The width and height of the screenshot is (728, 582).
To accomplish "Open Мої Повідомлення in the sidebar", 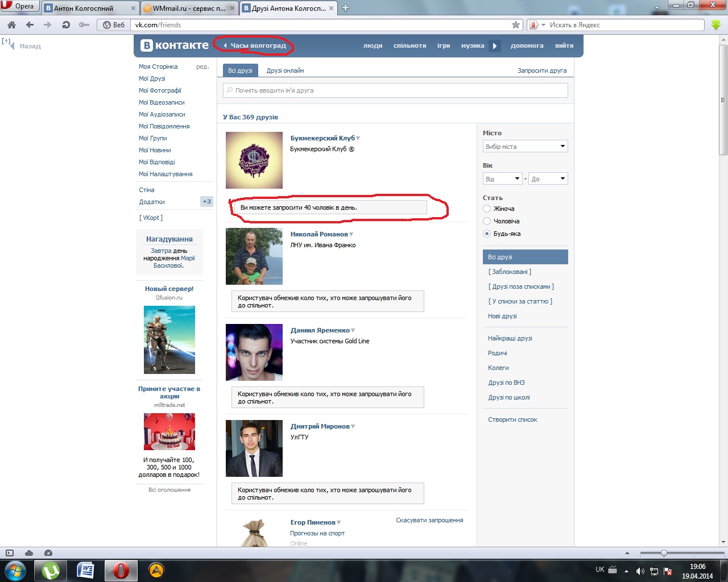I will click(164, 126).
